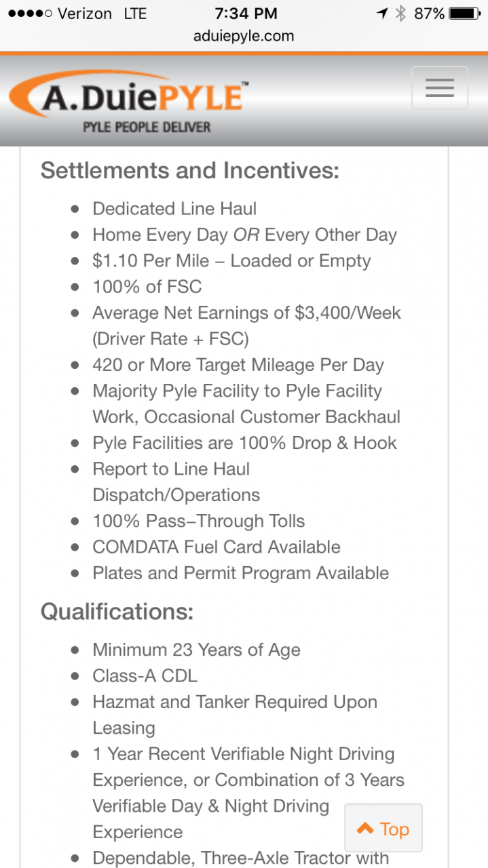
Task: Tap the Settlements and Incentives heading
Action: coord(189,170)
